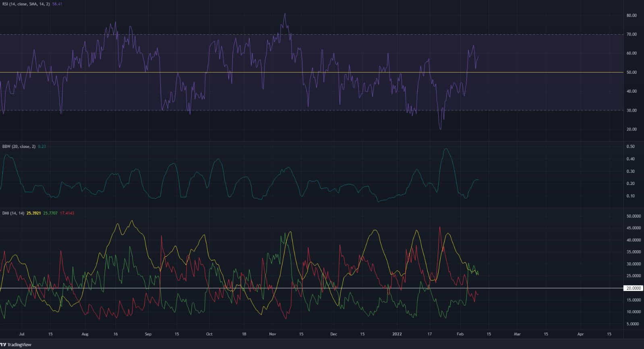The width and height of the screenshot is (644, 349).
Task: Click the 0.50 label on BBW axis
Action: coord(631,146)
